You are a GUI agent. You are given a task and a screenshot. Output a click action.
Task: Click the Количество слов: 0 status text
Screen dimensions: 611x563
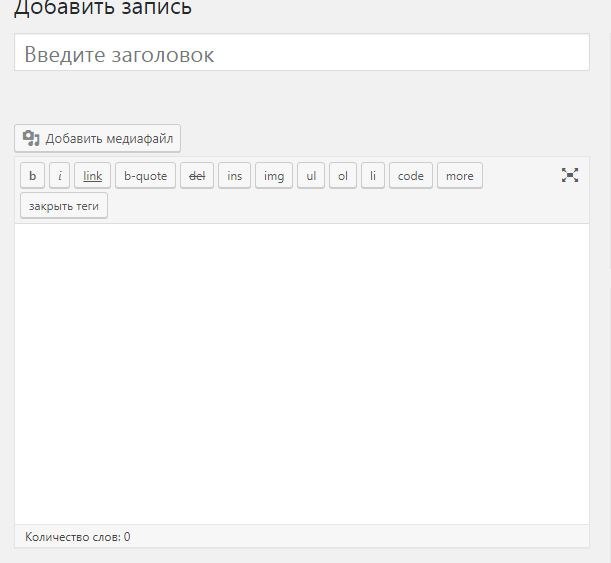click(x=78, y=537)
